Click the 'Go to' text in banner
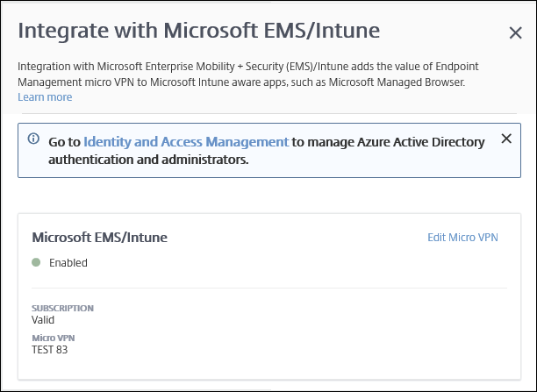The width and height of the screenshot is (537, 392). pyautogui.click(x=65, y=141)
